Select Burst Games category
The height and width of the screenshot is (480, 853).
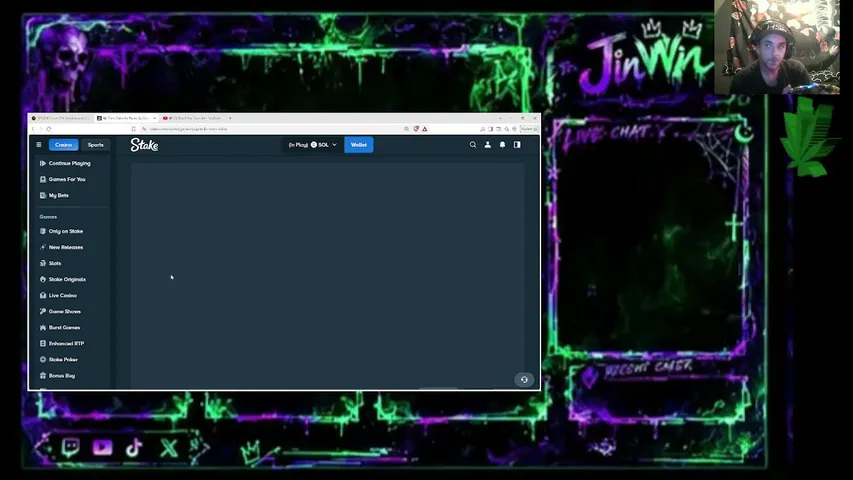click(x=60, y=328)
